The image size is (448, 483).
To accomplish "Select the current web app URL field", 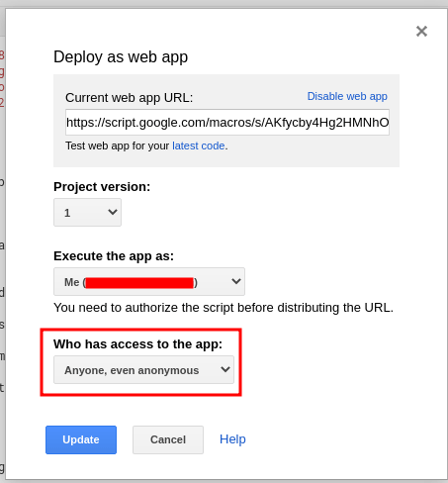I will click(x=227, y=122).
